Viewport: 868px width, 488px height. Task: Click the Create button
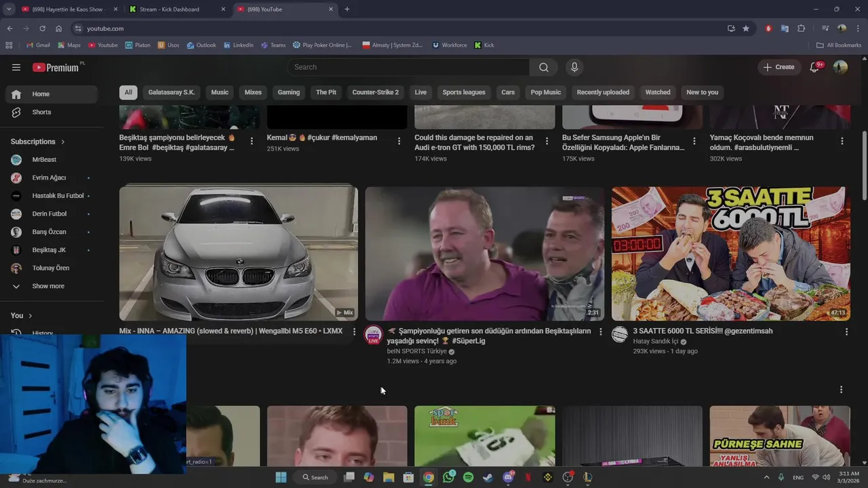[x=778, y=67]
